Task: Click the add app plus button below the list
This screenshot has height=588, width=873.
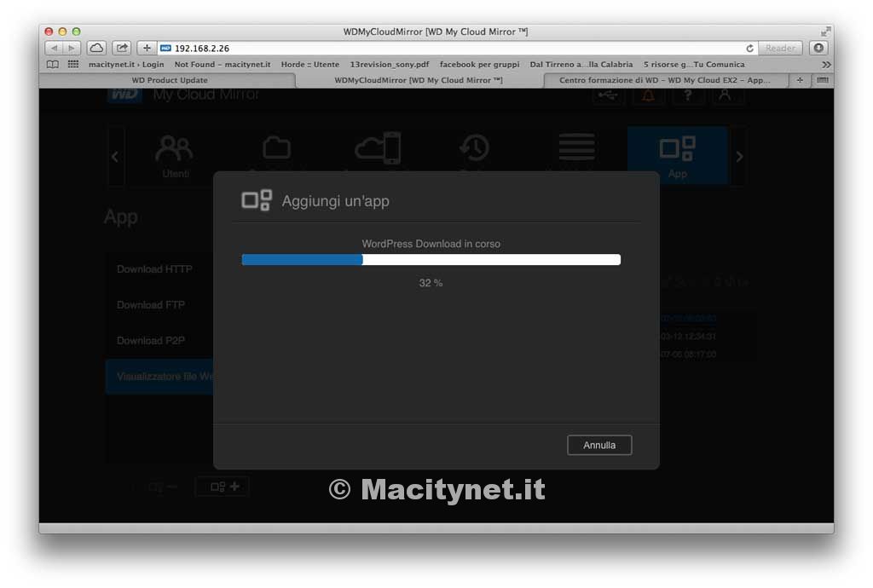Action: [x=223, y=487]
